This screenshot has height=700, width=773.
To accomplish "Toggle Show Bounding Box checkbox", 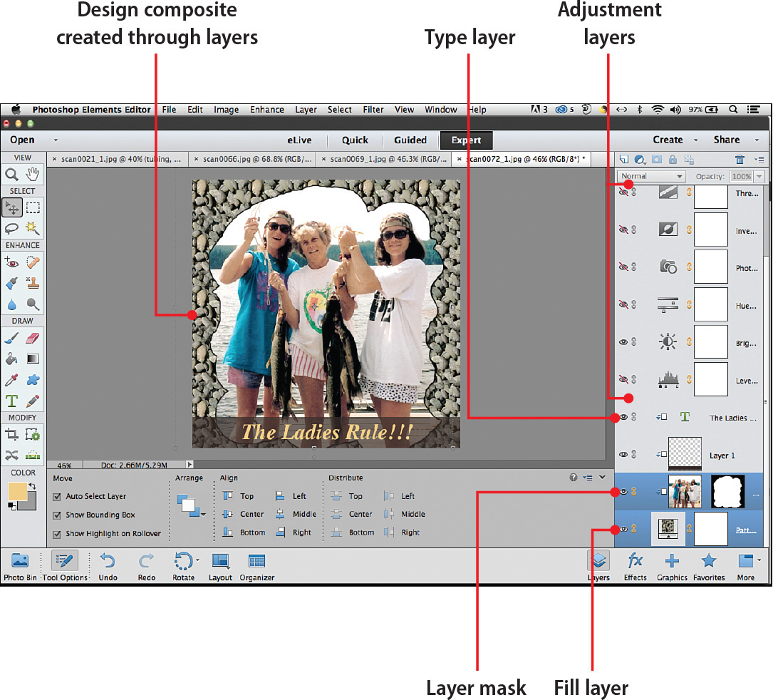I will 57,515.
